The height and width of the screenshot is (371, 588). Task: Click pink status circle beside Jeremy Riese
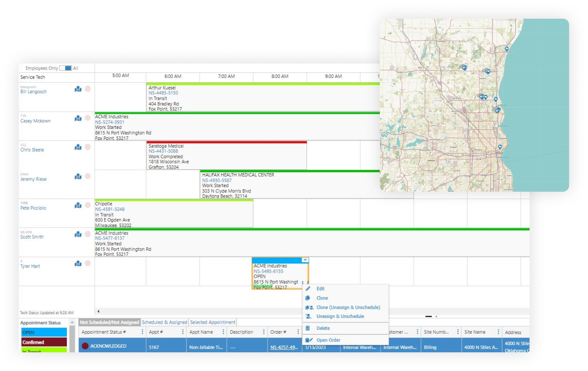tap(88, 176)
